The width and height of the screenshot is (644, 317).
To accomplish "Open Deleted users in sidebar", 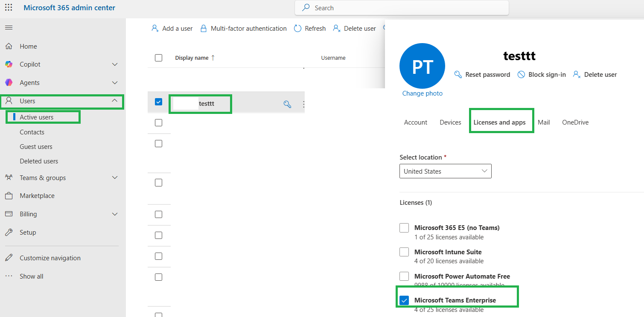I will [39, 161].
